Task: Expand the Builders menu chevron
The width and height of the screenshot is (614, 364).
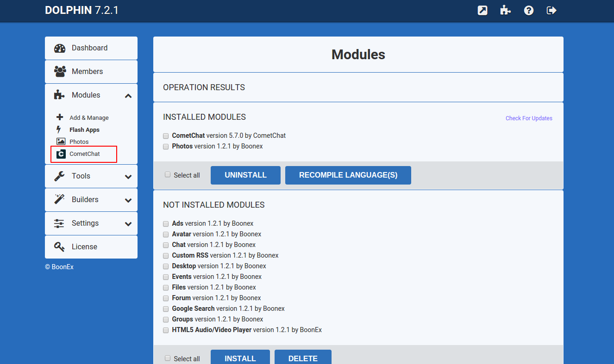Action: pos(128,200)
